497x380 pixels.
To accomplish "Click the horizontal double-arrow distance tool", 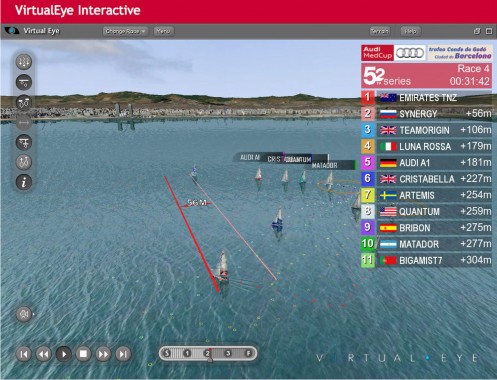I will [x=24, y=123].
